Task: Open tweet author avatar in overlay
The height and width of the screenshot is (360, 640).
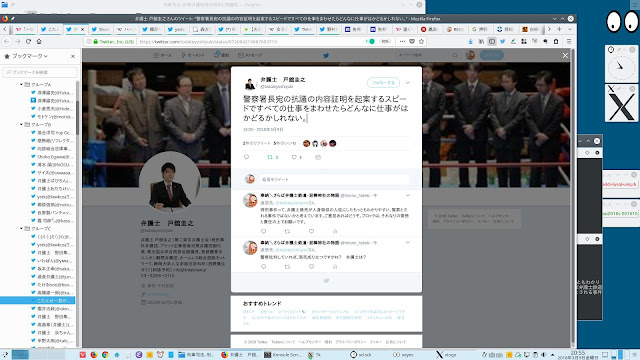Action: [x=250, y=84]
